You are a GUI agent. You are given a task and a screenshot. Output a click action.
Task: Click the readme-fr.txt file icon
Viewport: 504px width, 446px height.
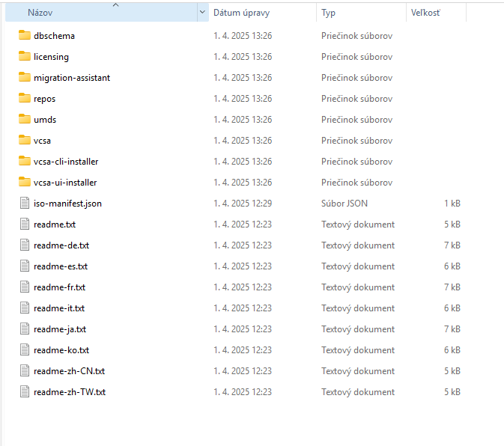tap(25, 287)
